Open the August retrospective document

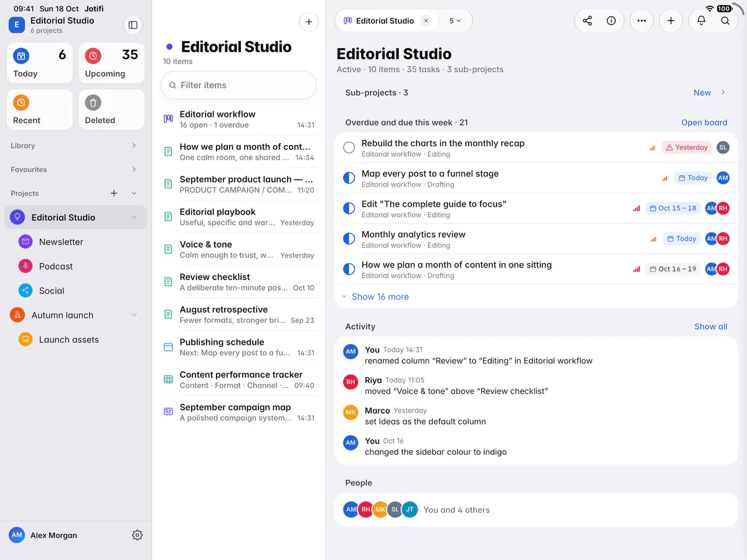[x=239, y=314]
